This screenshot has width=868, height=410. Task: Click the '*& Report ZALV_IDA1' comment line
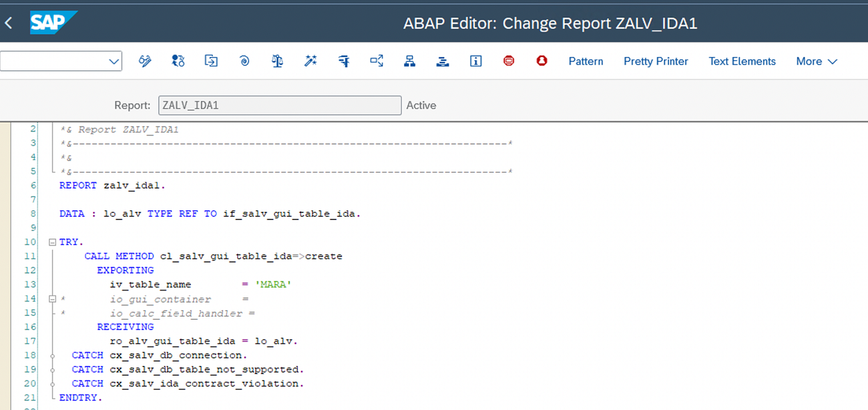pyautogui.click(x=120, y=129)
